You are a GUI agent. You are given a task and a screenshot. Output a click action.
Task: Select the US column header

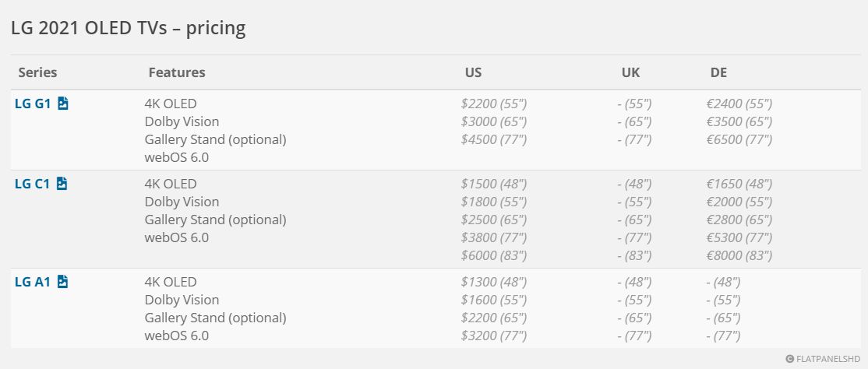pos(473,72)
